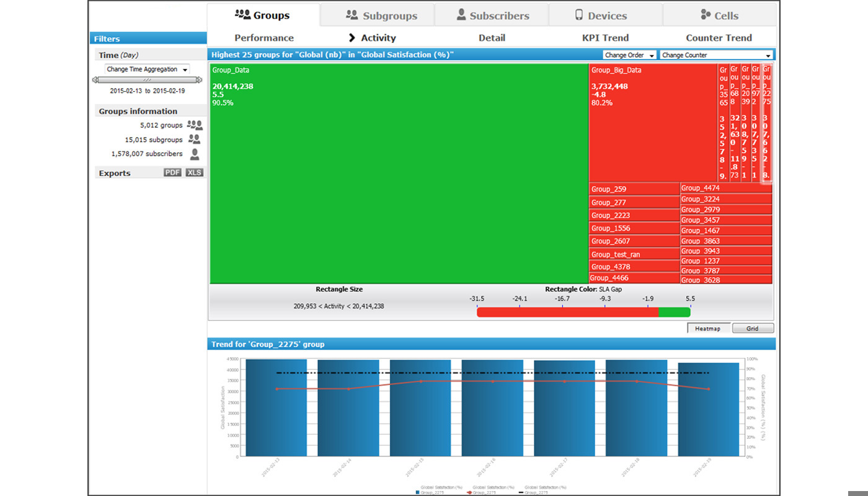868x496 pixels.
Task: Switch to Heatmap view
Action: [x=707, y=329]
